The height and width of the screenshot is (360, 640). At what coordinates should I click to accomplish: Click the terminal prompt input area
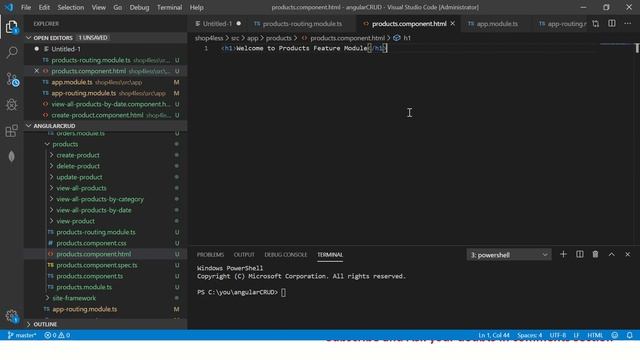[283, 292]
